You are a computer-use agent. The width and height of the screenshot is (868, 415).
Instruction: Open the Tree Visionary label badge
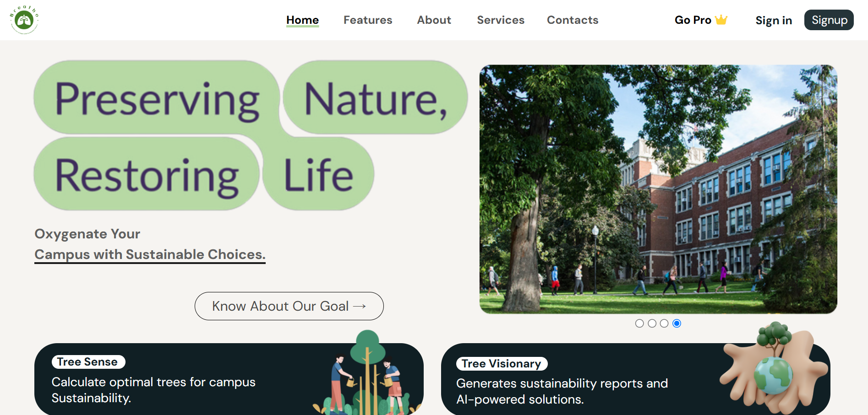(x=502, y=364)
